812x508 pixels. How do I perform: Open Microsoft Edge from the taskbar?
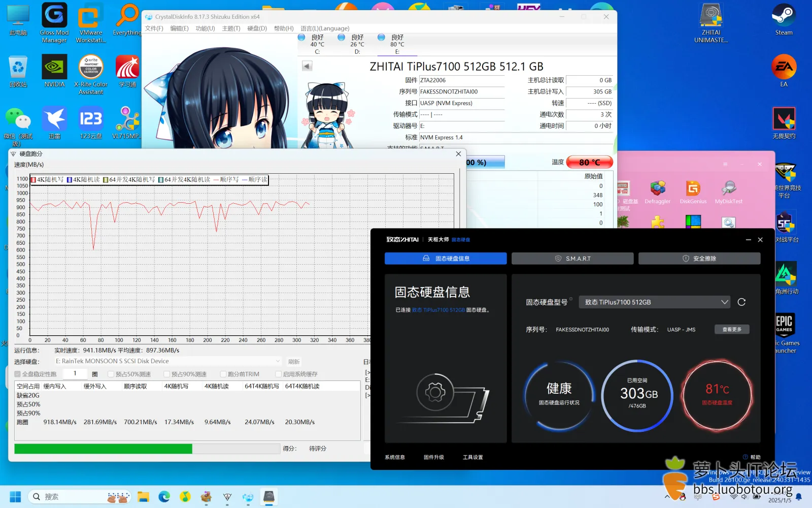(x=164, y=497)
